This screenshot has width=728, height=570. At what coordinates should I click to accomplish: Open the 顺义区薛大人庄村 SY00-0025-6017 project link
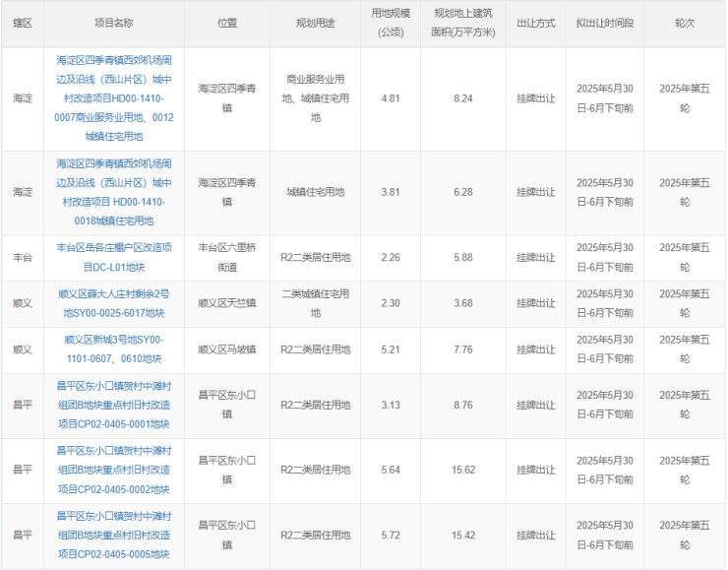click(x=115, y=302)
